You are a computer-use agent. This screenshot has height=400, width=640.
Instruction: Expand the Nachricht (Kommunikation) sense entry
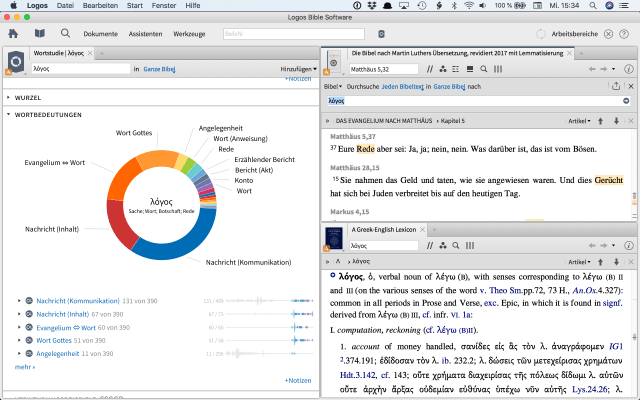20,300
